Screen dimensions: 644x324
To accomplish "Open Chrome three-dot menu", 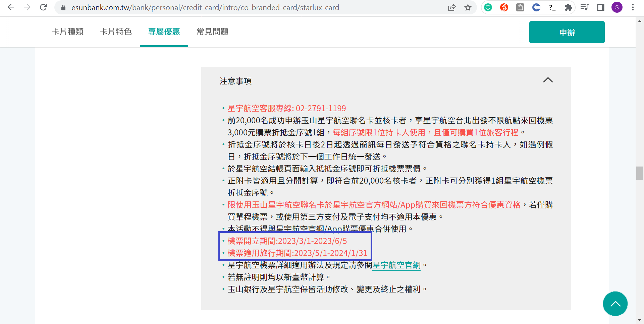I will [633, 7].
